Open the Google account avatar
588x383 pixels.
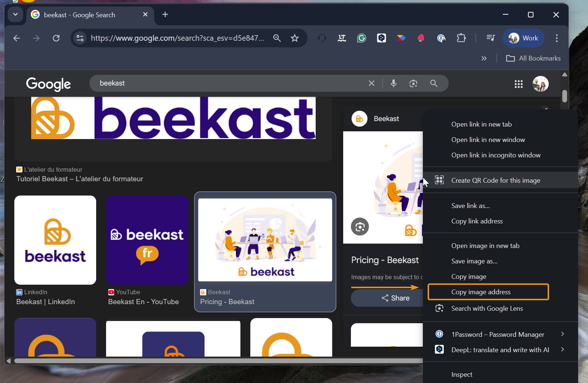tap(541, 84)
